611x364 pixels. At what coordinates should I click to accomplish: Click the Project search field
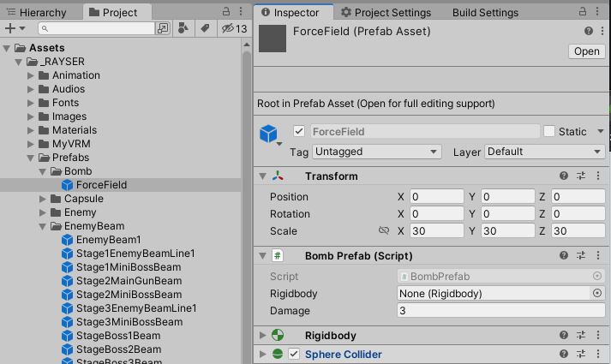click(97, 28)
